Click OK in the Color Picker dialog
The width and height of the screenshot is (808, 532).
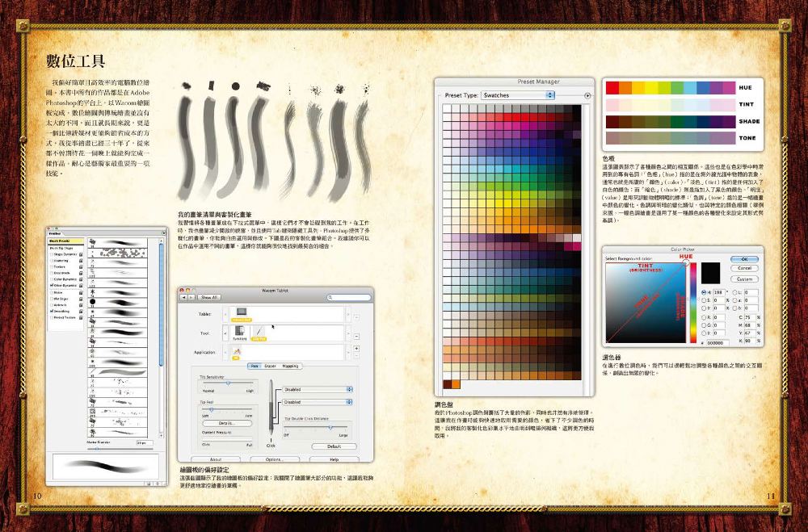[744, 259]
